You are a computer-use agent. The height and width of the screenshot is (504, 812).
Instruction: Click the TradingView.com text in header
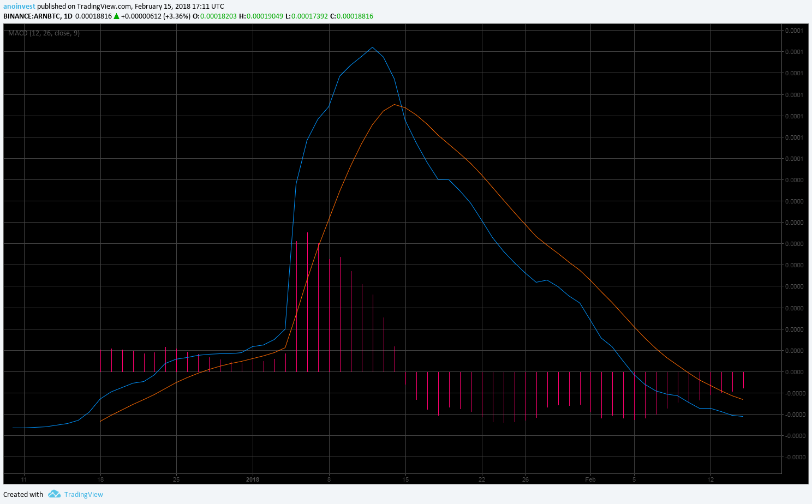tap(104, 7)
